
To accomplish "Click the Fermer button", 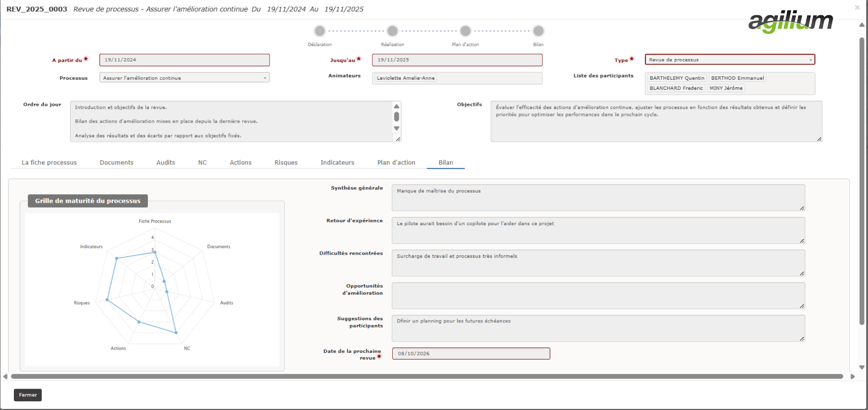I will (28, 395).
